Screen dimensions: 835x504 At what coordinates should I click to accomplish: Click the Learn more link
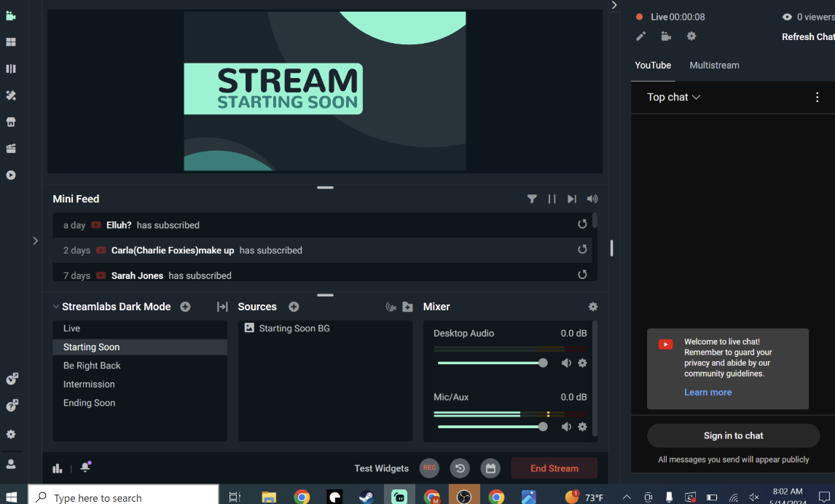[x=707, y=393]
